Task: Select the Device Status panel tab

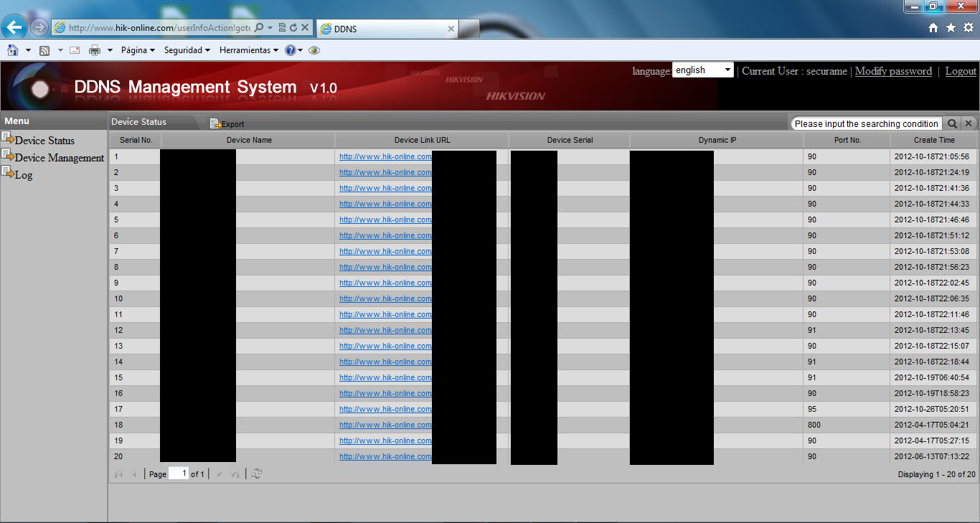Action: pos(138,122)
